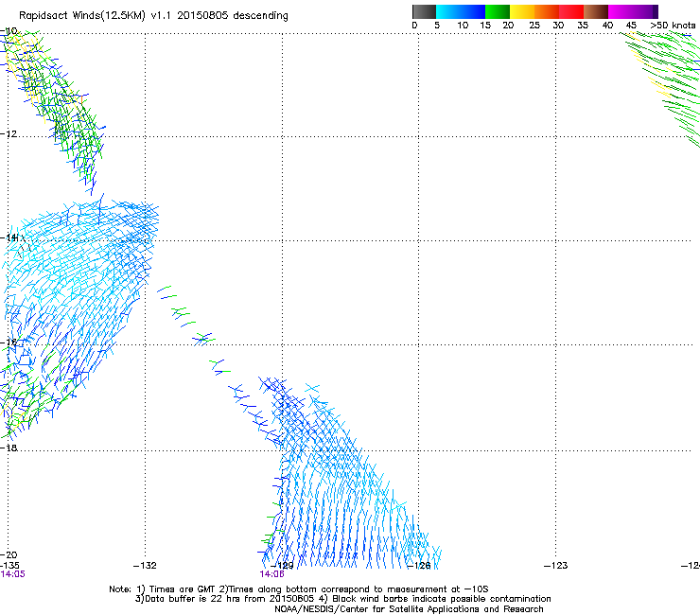Click the -135 longitude axis label
Viewport: 700px width, 615px height.
pos(9,566)
